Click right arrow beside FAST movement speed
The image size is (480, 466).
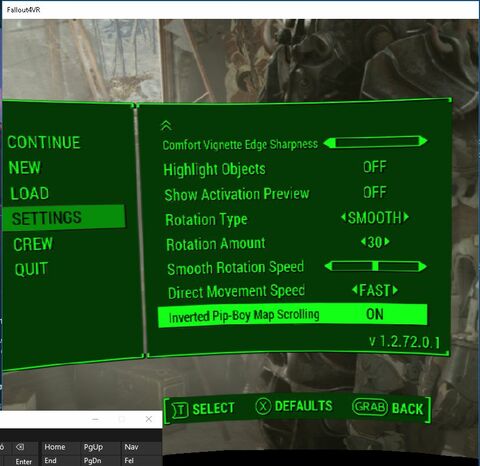tap(395, 290)
